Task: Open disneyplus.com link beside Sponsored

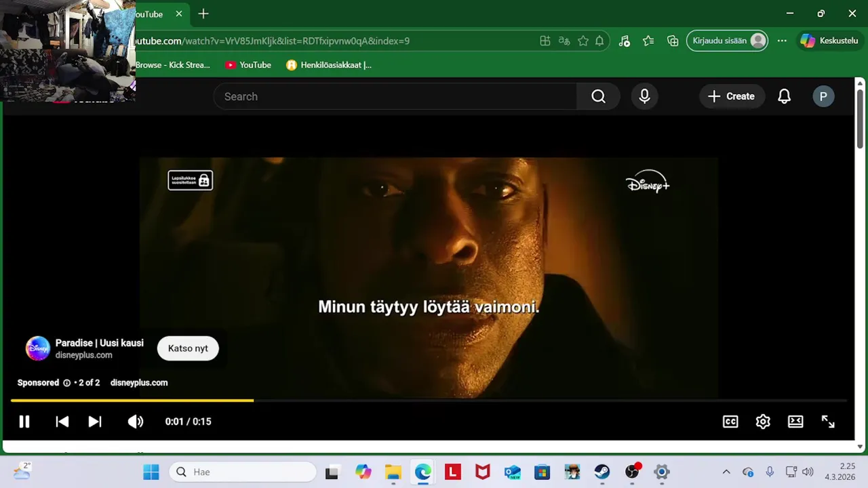Action: (139, 383)
